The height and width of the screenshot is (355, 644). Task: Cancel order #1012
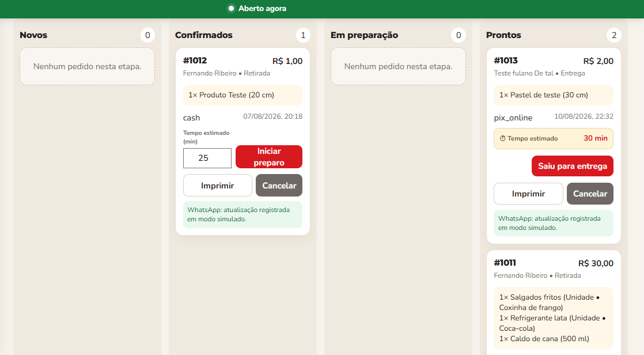279,186
